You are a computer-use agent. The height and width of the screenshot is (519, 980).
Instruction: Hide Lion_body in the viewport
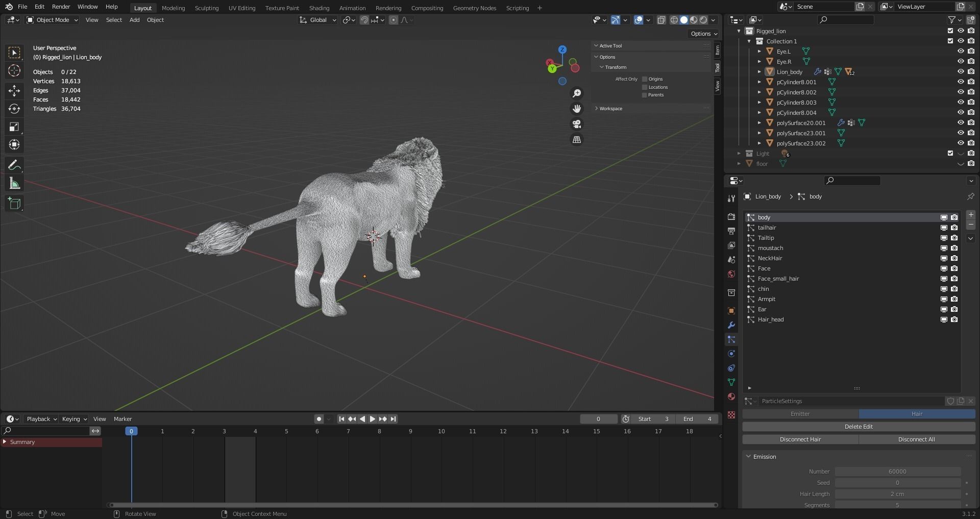[960, 71]
